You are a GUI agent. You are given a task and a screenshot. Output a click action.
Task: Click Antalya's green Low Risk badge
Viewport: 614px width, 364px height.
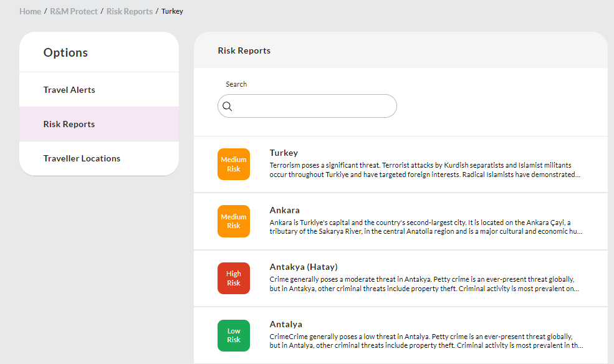[234, 335]
